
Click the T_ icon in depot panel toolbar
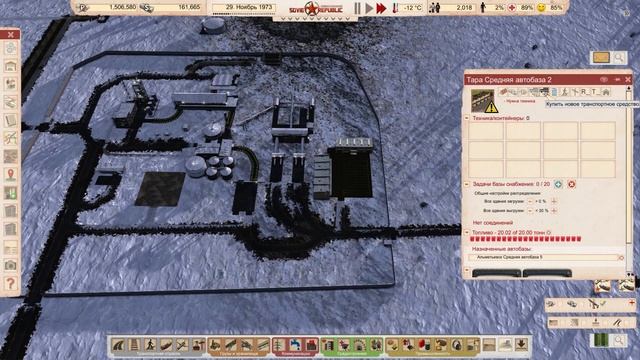(x=595, y=92)
